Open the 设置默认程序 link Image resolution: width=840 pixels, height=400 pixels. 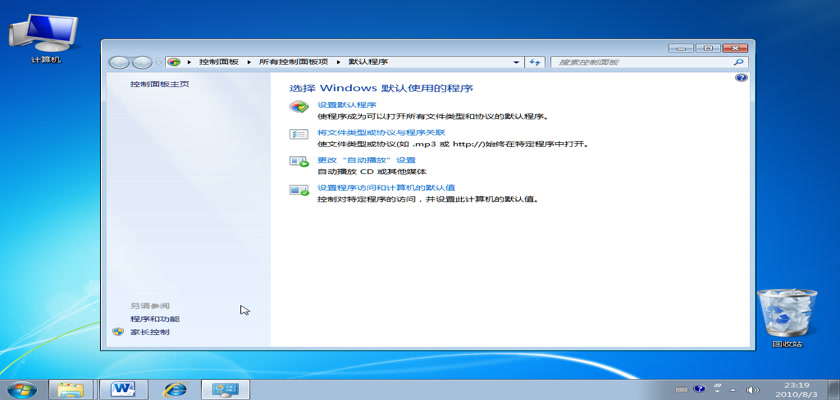click(347, 105)
